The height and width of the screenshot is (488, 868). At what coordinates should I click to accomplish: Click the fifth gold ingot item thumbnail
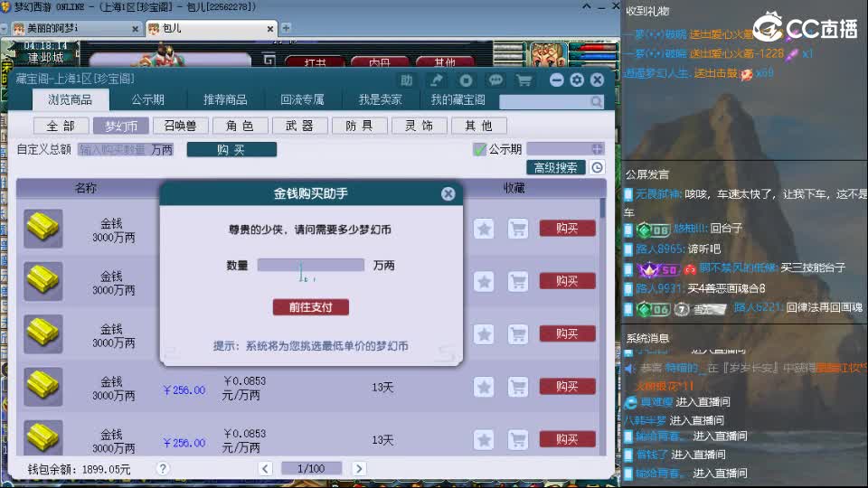43,437
